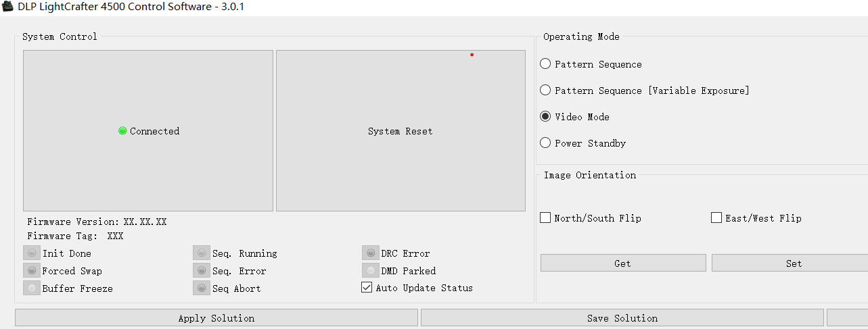Click the DRC Error status indicator
The height and width of the screenshot is (329, 868).
click(x=370, y=253)
